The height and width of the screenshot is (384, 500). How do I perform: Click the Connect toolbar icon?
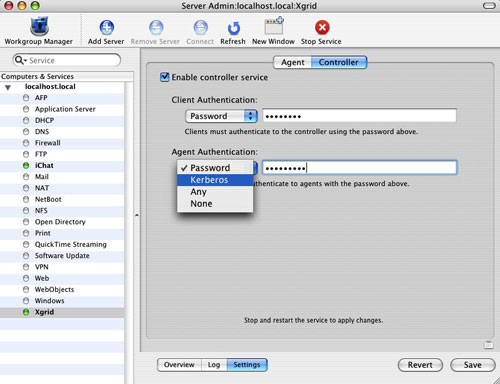(x=201, y=28)
